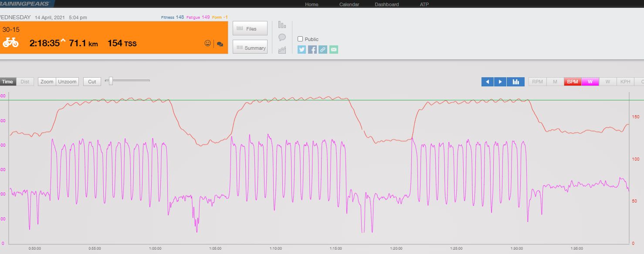Image resolution: width=644 pixels, height=254 pixels.
Task: Click the smiley face feeling icon
Action: point(207,43)
